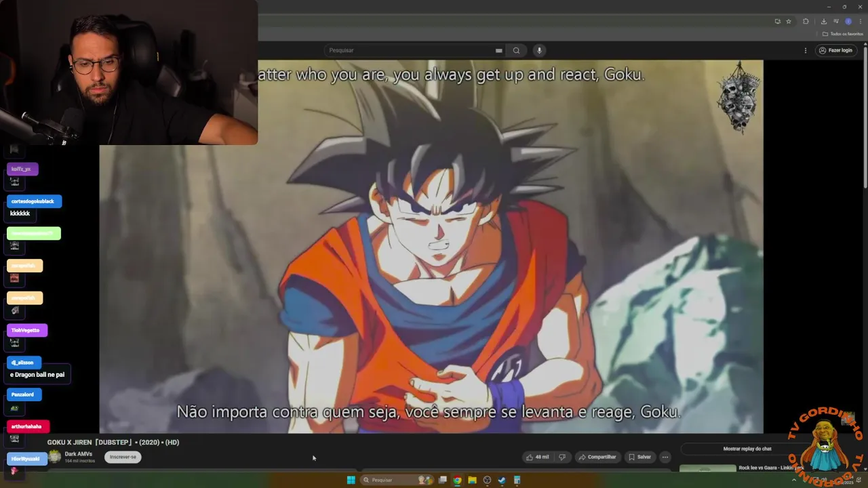Open Chrome media control icon

(x=836, y=21)
